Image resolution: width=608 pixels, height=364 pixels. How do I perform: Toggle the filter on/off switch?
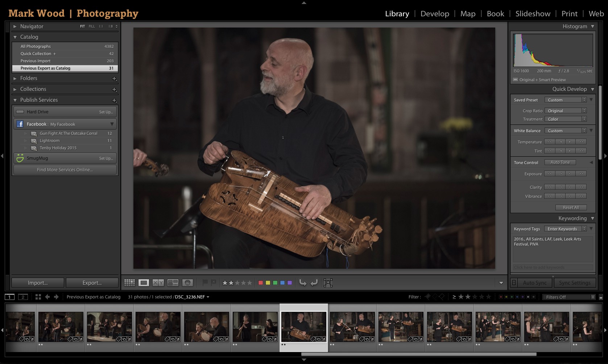tap(601, 297)
